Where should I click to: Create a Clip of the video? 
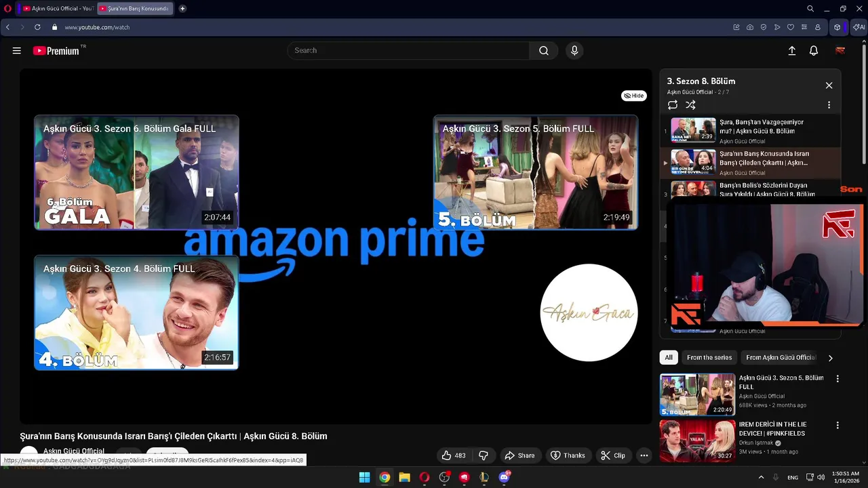click(x=613, y=455)
